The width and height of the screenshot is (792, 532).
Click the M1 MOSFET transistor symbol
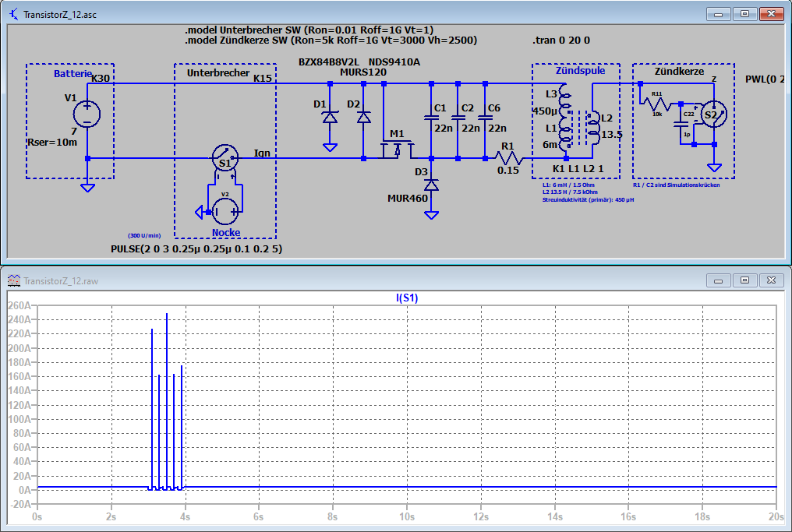click(x=398, y=148)
